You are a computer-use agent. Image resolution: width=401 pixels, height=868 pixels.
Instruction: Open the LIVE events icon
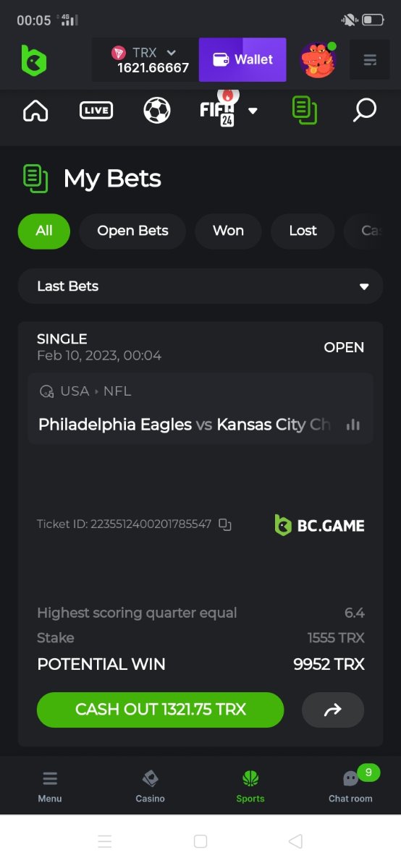coord(96,111)
